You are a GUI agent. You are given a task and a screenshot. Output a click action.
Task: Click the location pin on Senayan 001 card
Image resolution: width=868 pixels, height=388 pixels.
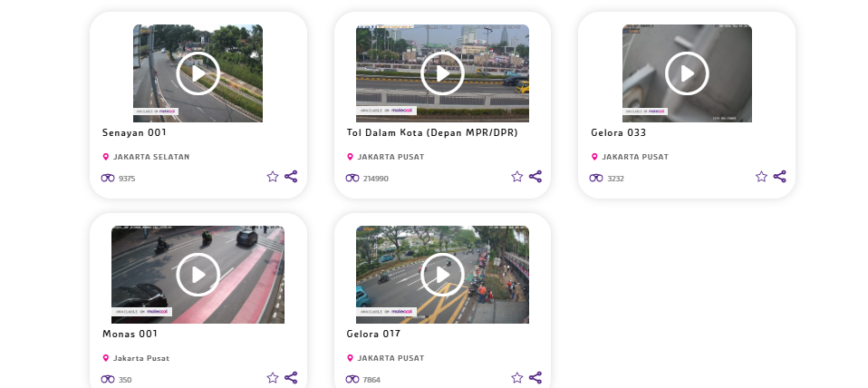106,157
